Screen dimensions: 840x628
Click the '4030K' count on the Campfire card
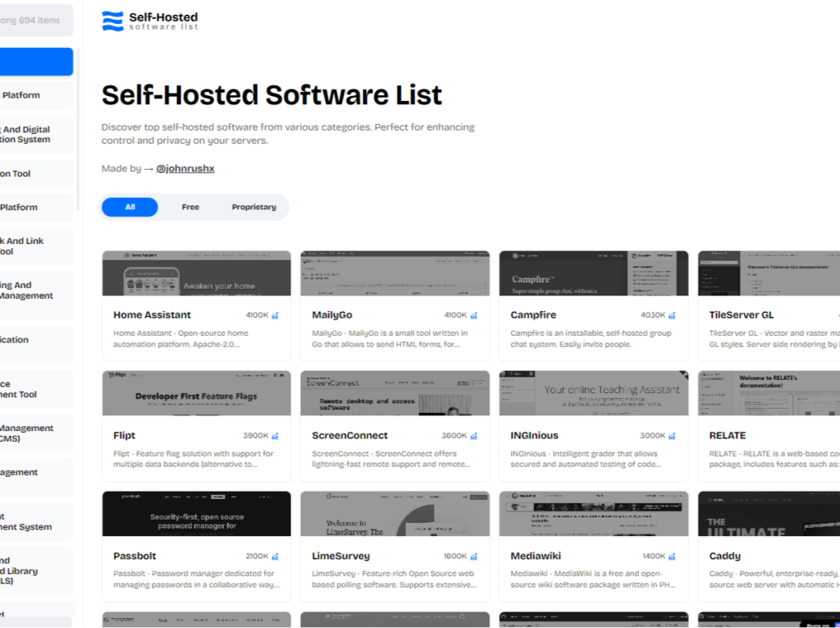[652, 315]
